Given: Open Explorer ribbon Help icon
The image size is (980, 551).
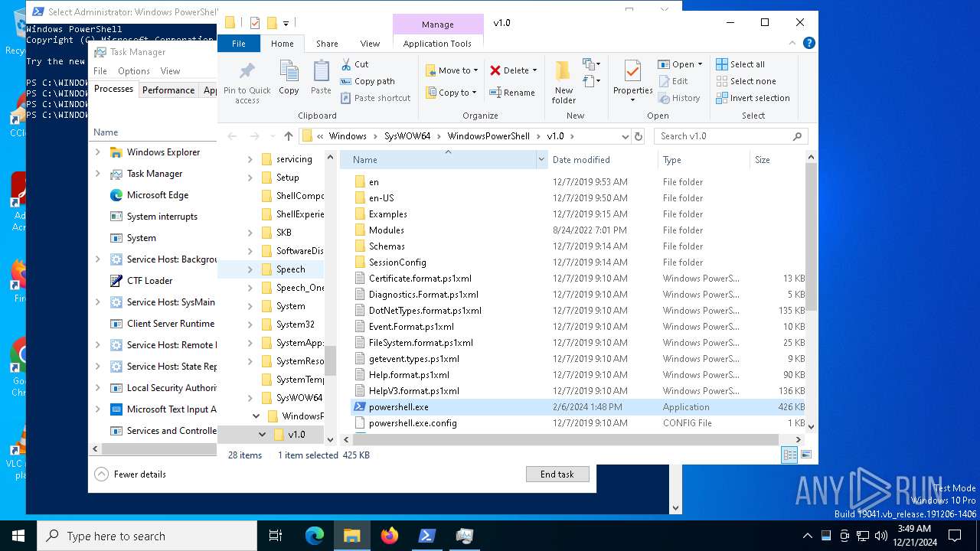Looking at the screenshot, I should (x=808, y=44).
